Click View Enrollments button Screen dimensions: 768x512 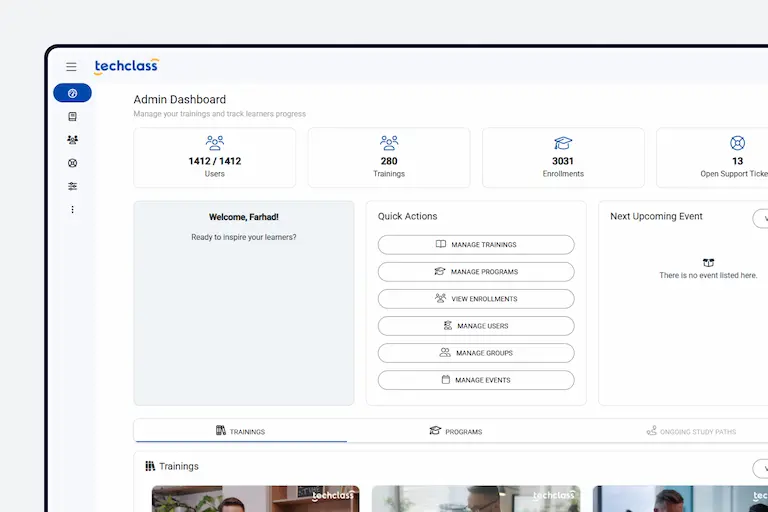[476, 299]
